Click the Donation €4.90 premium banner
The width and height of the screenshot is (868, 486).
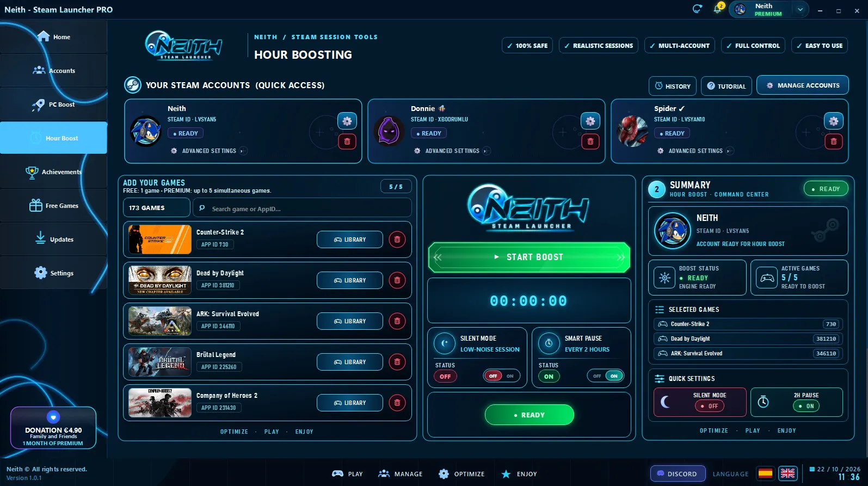click(x=53, y=429)
